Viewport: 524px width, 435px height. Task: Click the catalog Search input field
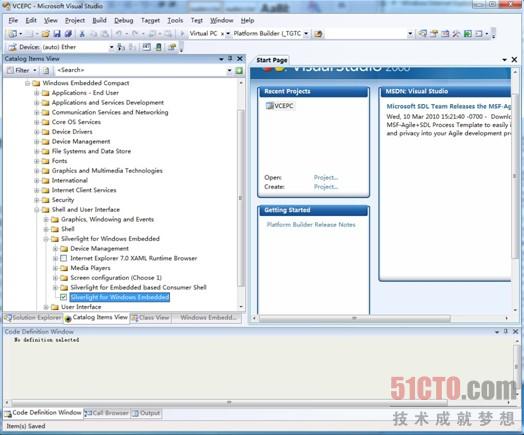tap(141, 70)
